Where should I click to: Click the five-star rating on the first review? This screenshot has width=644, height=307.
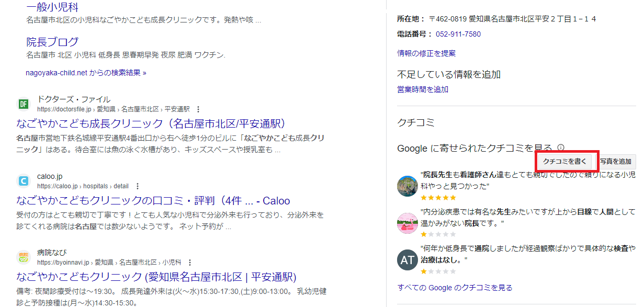tap(438, 197)
